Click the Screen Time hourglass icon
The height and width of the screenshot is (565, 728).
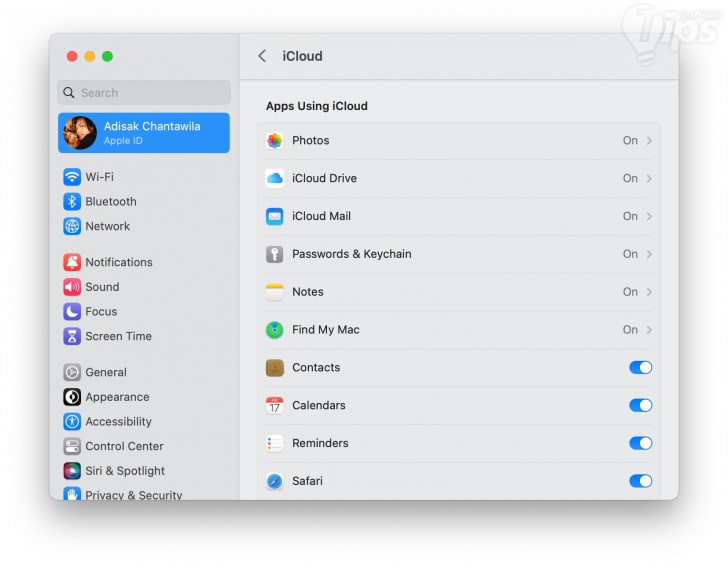pos(72,336)
